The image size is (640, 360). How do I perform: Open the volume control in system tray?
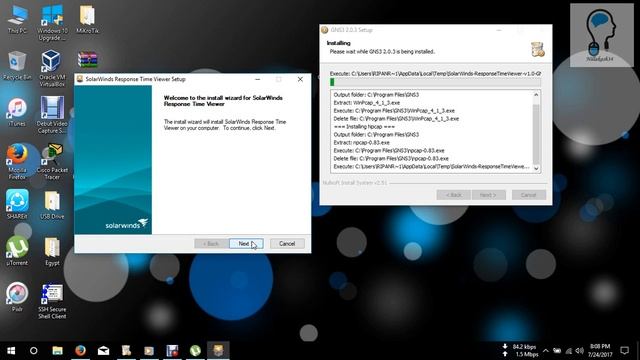[x=580, y=351]
